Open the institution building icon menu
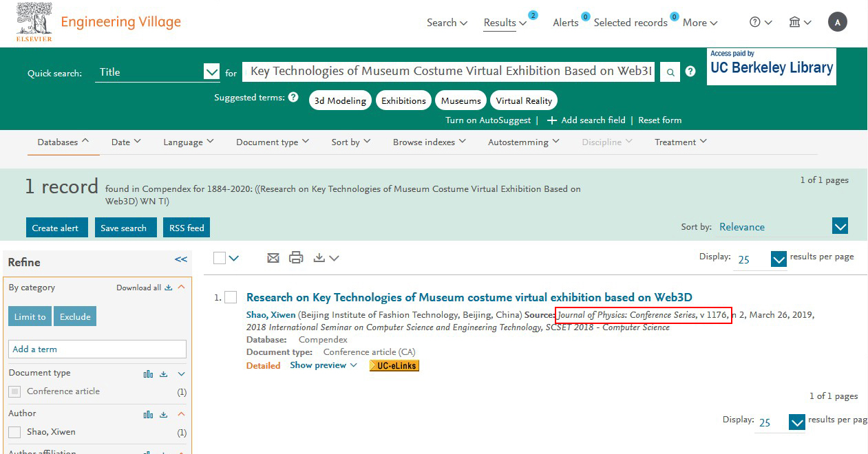This screenshot has width=868, height=454. [x=800, y=23]
